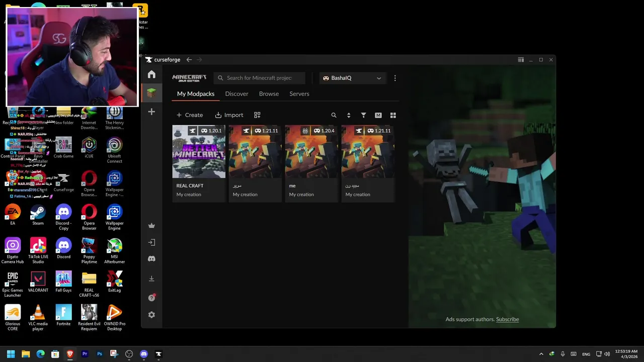644x362 pixels.
Task: Open the Windows Start button
Action: coord(11,354)
